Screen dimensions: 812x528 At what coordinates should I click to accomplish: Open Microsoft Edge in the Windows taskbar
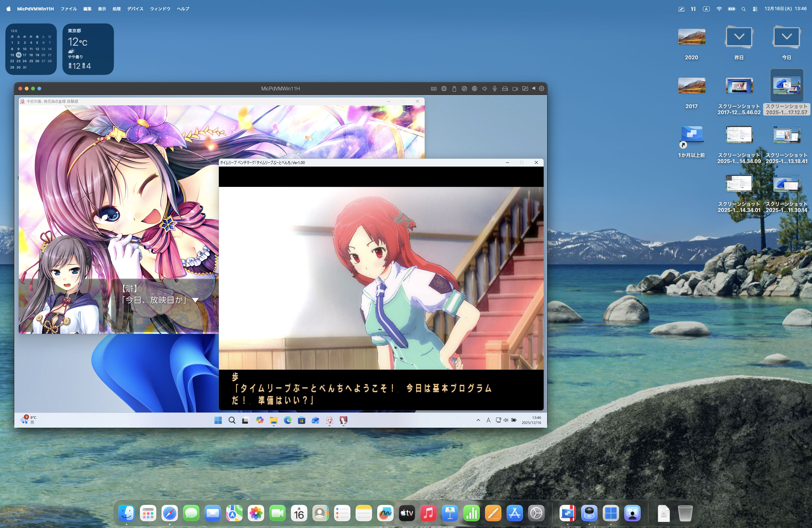point(288,420)
